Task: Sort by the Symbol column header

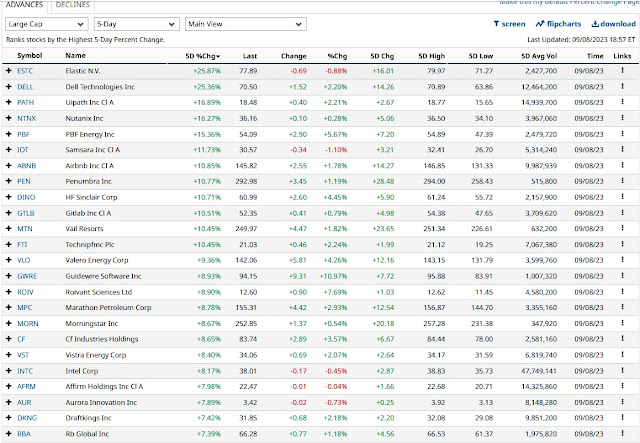Action: [x=30, y=56]
